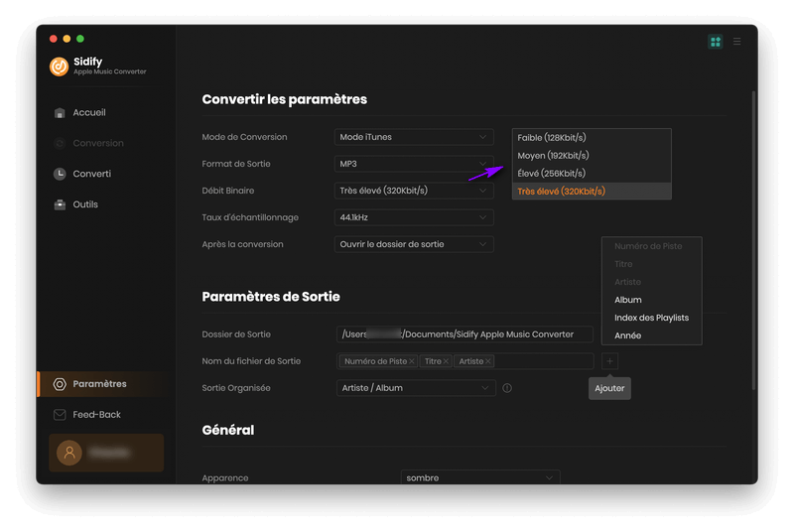The width and height of the screenshot is (794, 532).
Task: Click the Feed-Back envelope icon
Action: (x=60, y=415)
